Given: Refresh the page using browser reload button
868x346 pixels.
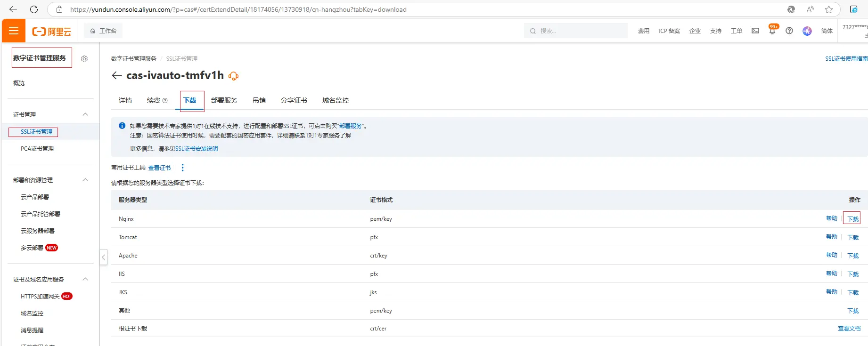Looking at the screenshot, I should click(34, 9).
